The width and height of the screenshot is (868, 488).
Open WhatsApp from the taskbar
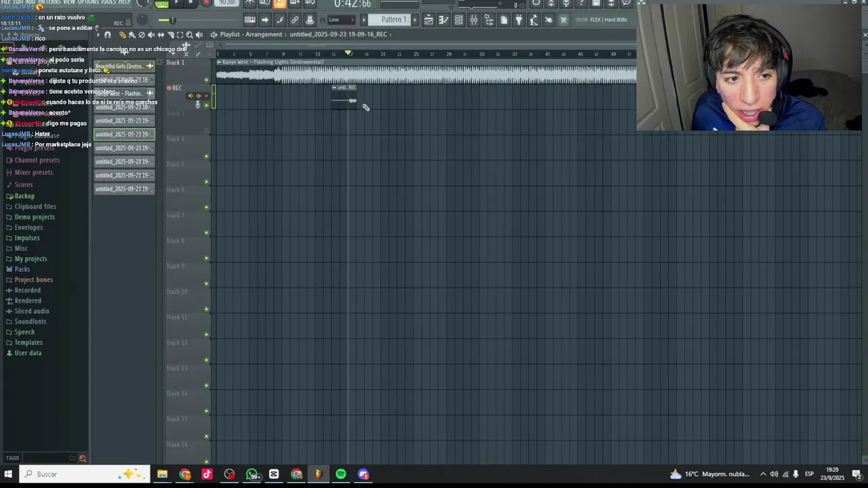coord(252,474)
